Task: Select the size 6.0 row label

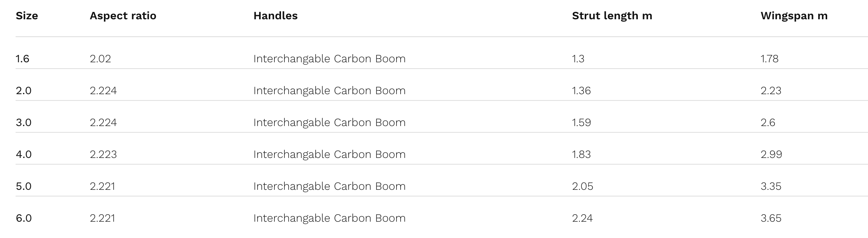Action: [23, 218]
